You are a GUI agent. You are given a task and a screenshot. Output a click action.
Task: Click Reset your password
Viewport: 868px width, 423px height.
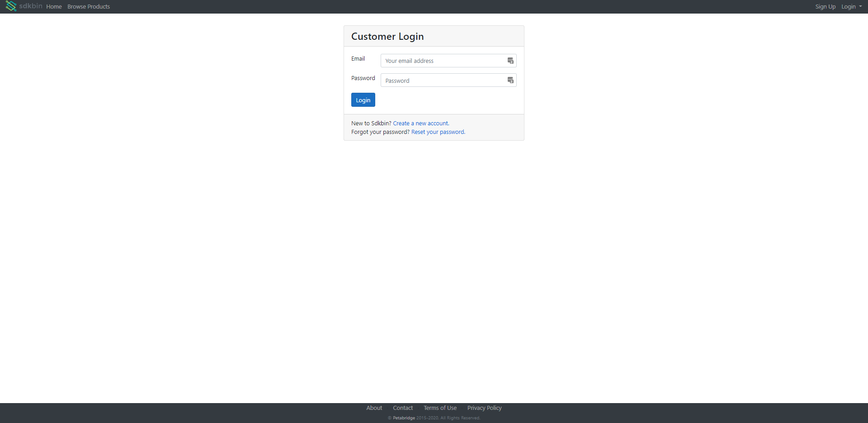click(437, 132)
